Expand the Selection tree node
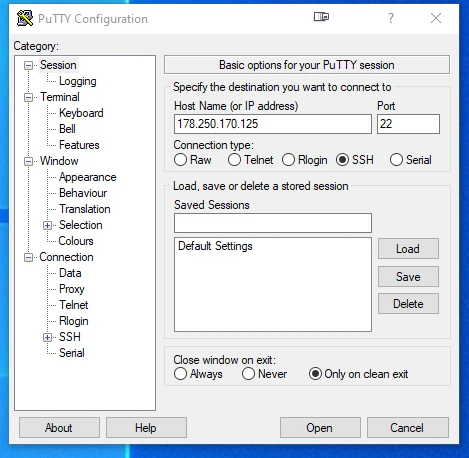Viewport: 469px width, 458px height. (47, 225)
